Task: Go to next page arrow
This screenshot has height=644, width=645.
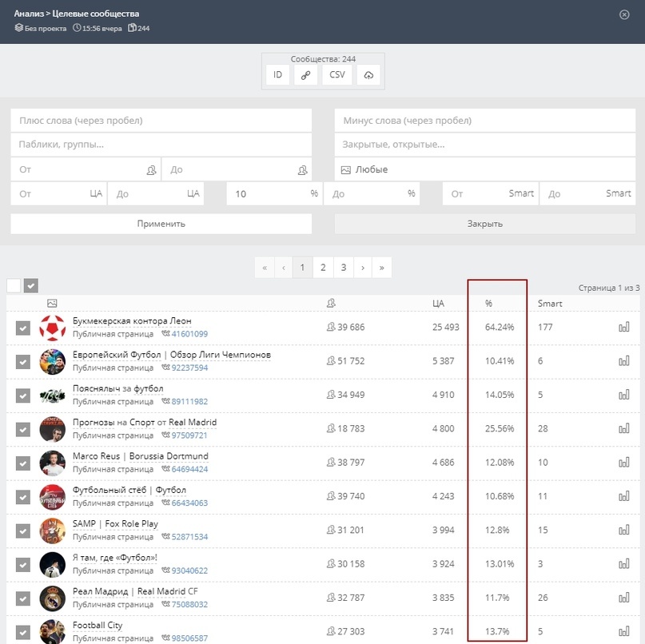Action: click(x=363, y=268)
